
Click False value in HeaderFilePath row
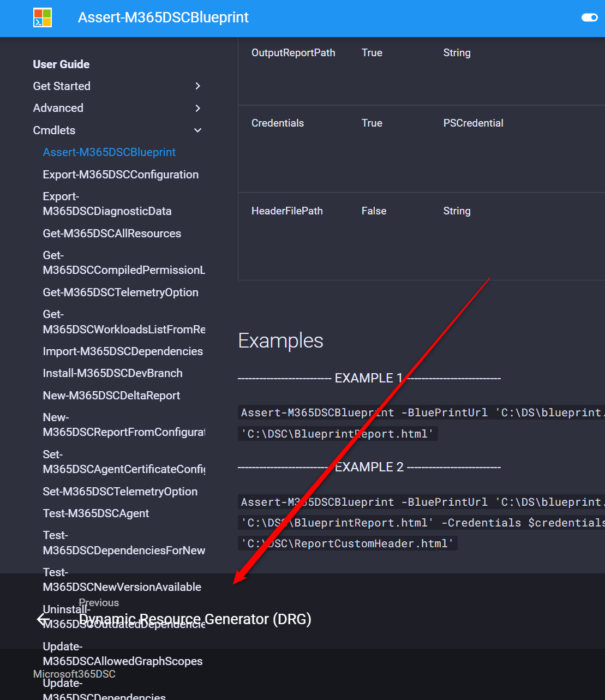pyautogui.click(x=374, y=211)
